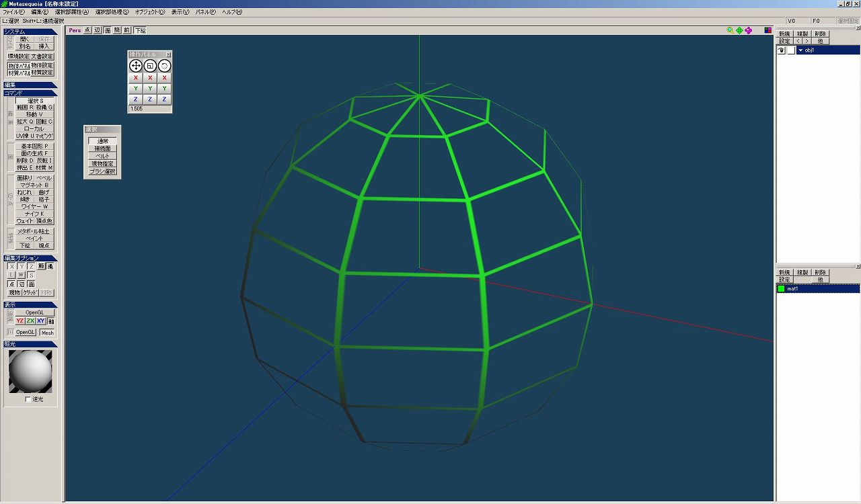This screenshot has height=504, width=861.
Task: Click the 範 range selection option button
Action: (41, 267)
